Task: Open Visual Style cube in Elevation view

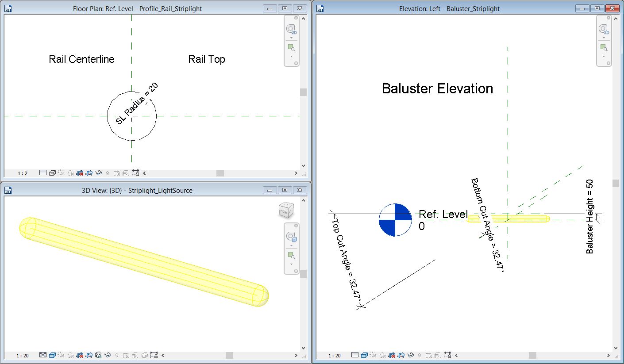Action: (364, 355)
